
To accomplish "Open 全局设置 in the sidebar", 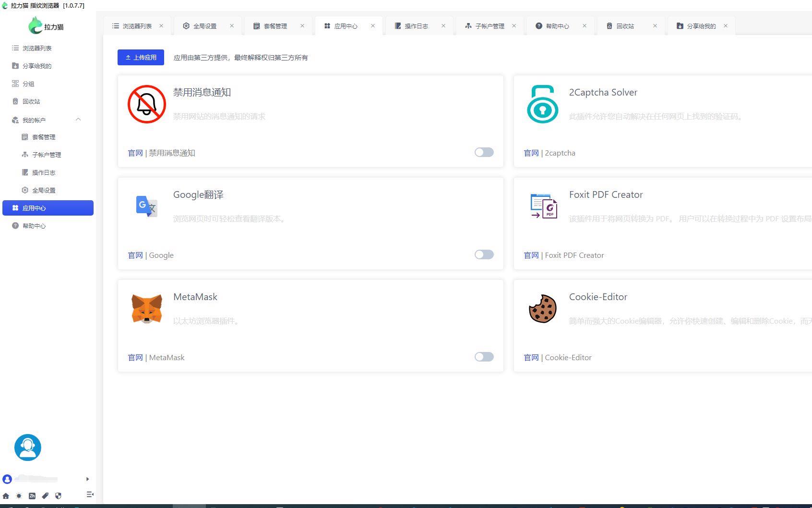I will pyautogui.click(x=48, y=190).
